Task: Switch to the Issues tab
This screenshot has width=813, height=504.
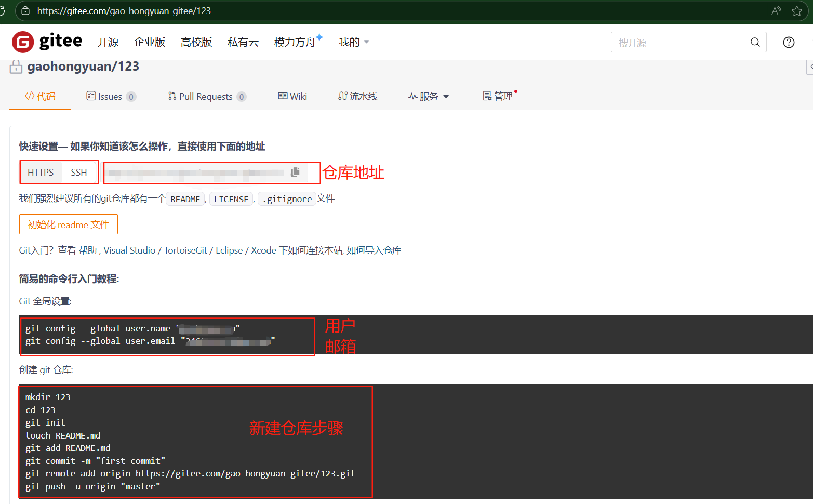Action: (111, 96)
